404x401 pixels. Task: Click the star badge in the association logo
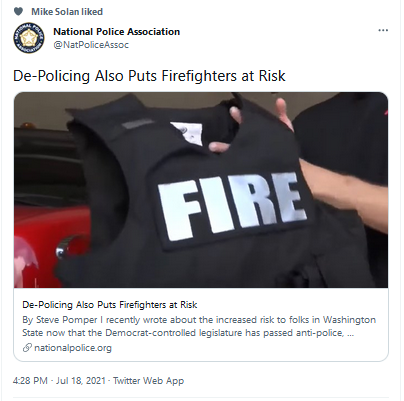(29, 38)
